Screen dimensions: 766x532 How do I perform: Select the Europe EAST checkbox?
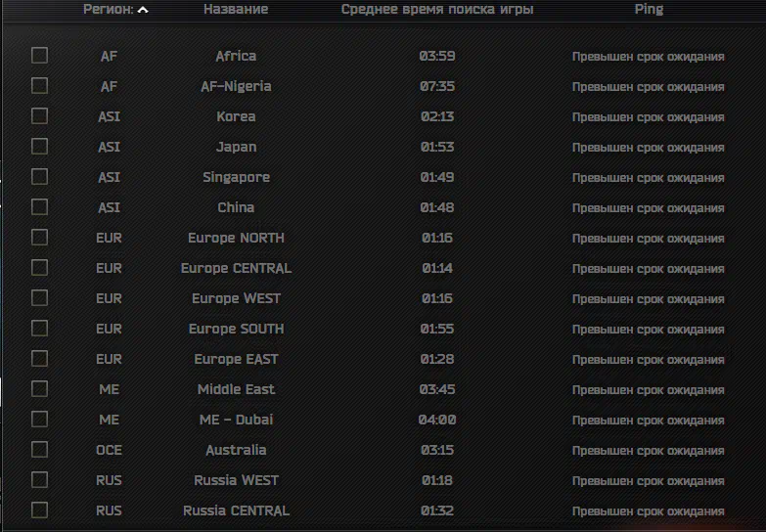pos(39,359)
